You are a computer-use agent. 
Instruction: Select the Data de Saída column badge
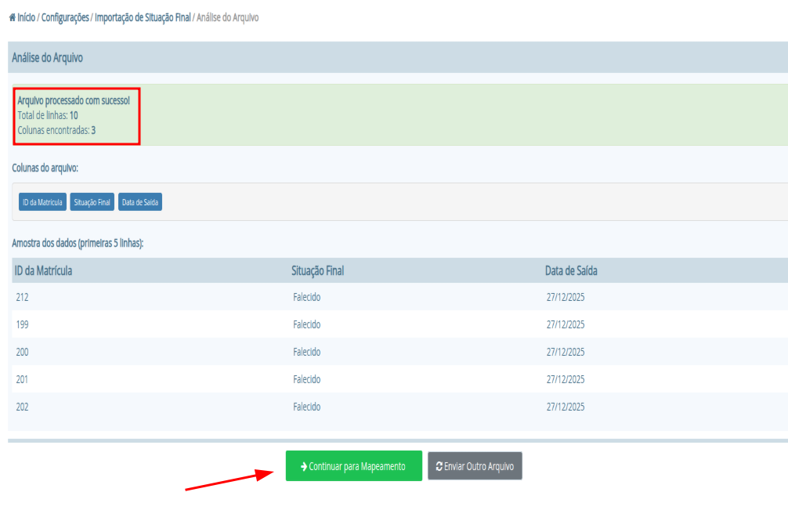(x=140, y=202)
